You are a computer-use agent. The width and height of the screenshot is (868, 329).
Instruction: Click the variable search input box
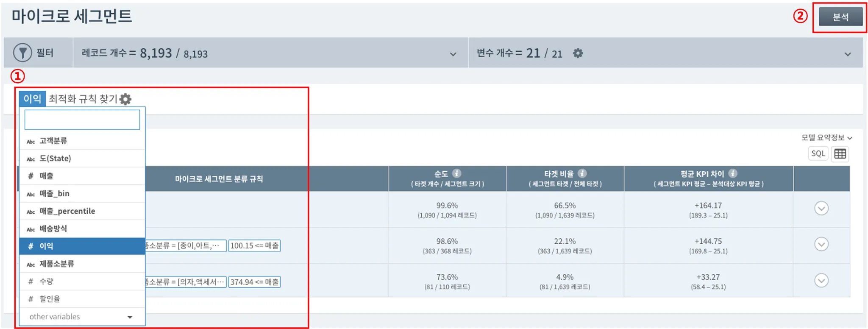(x=82, y=120)
